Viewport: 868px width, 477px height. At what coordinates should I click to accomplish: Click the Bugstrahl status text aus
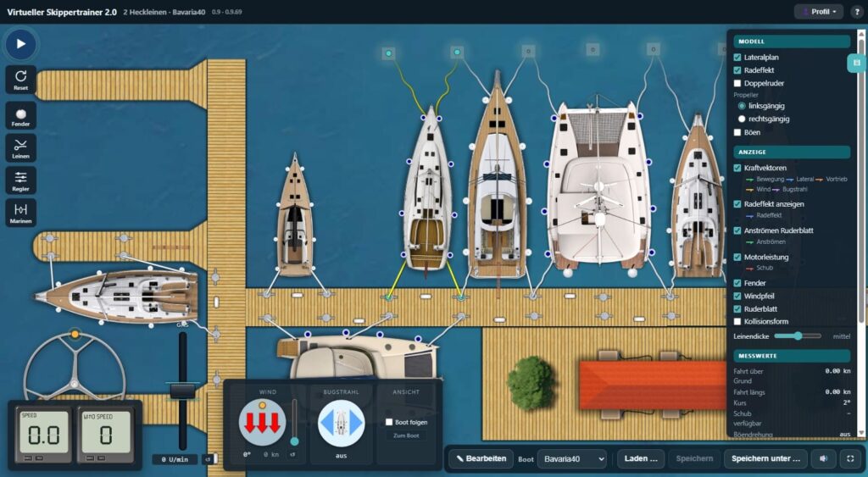pyautogui.click(x=341, y=456)
